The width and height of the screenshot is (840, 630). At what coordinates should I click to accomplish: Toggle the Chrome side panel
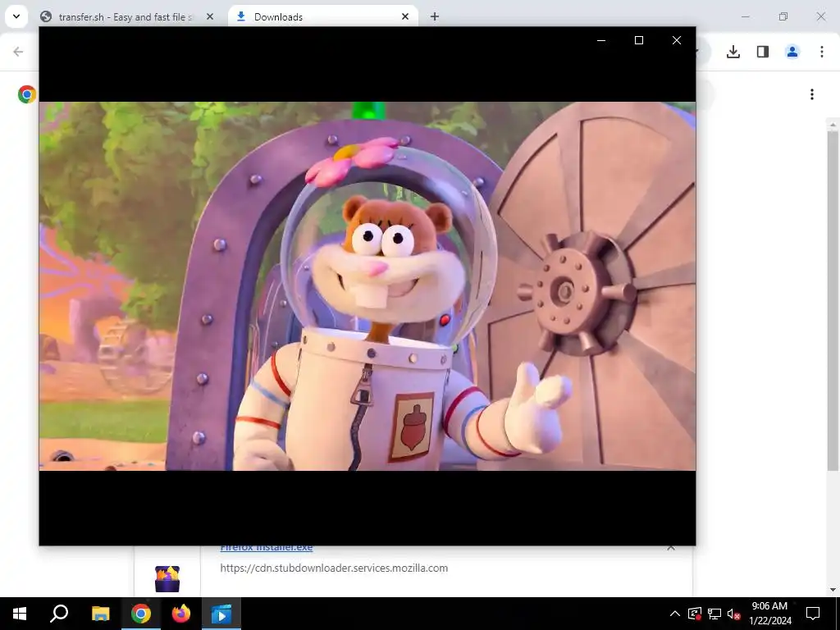763,52
